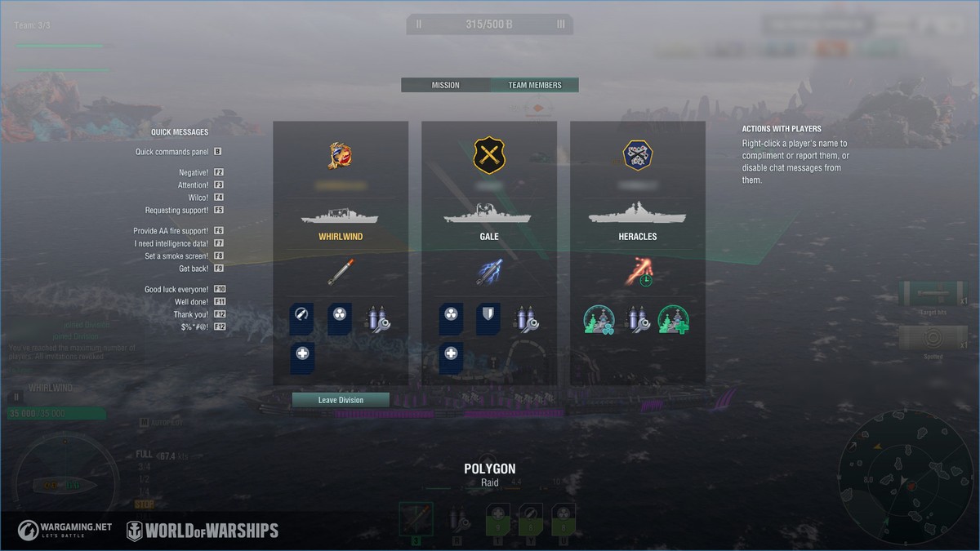This screenshot has height=551, width=980.
Task: Select Gale's shield consumable icon
Action: pyautogui.click(x=489, y=319)
